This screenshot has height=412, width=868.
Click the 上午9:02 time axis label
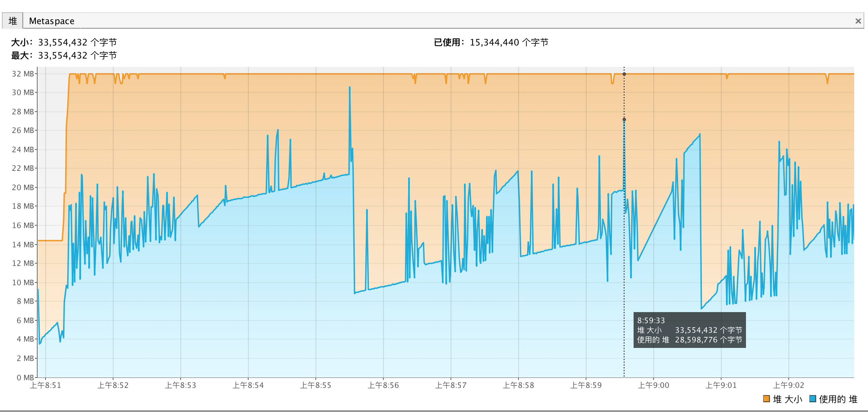click(789, 385)
